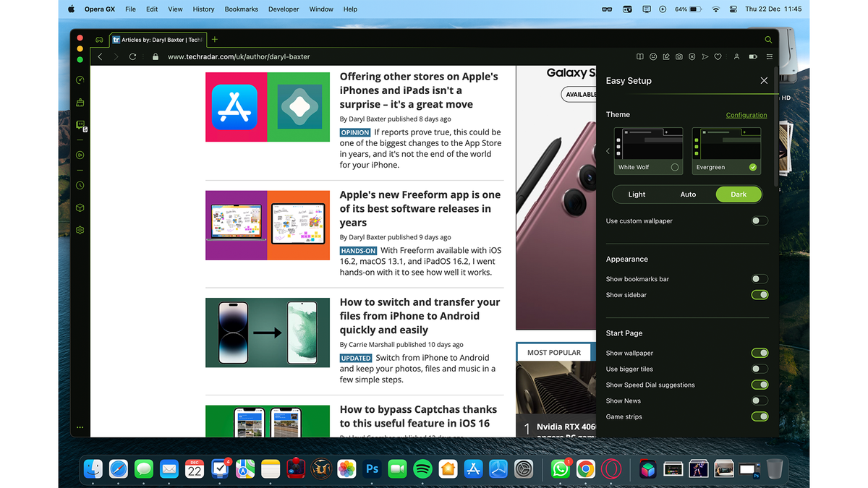Screen dimensions: 868x488
Task: Open the site security badge in address bar
Action: pyautogui.click(x=156, y=56)
